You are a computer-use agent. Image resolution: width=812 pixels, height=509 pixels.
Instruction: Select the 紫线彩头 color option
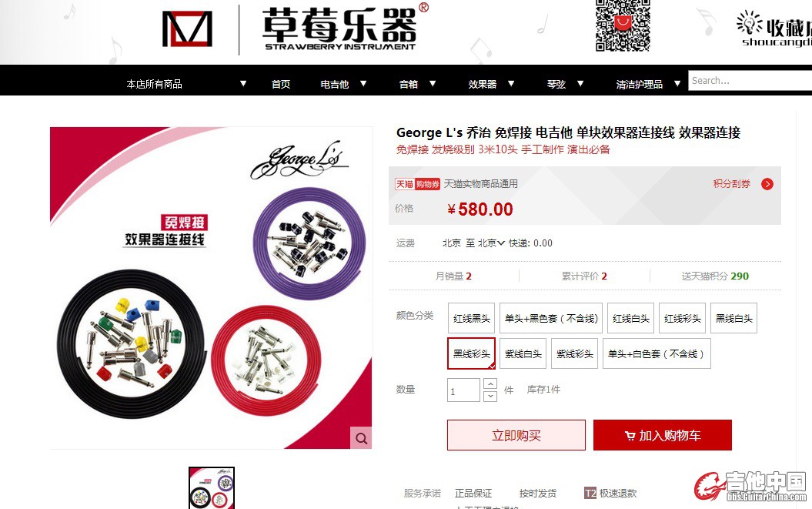(574, 354)
